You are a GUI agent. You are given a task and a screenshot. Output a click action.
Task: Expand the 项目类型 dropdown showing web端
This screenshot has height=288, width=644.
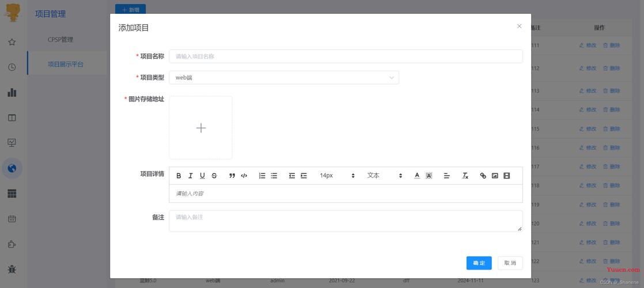click(x=283, y=78)
